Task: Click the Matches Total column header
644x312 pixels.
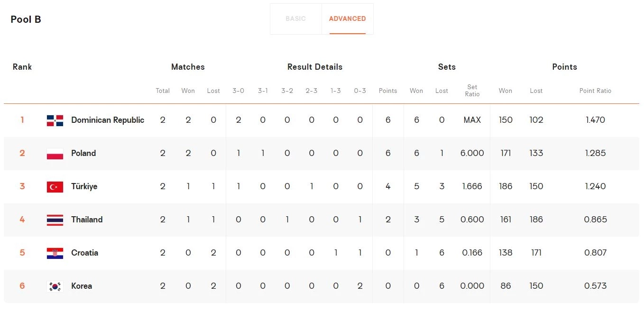Action: tap(163, 91)
